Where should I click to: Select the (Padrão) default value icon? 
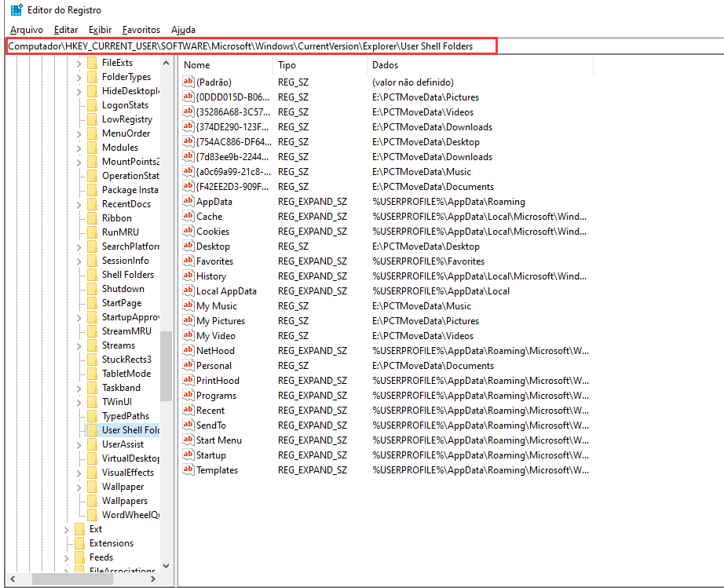(x=188, y=82)
